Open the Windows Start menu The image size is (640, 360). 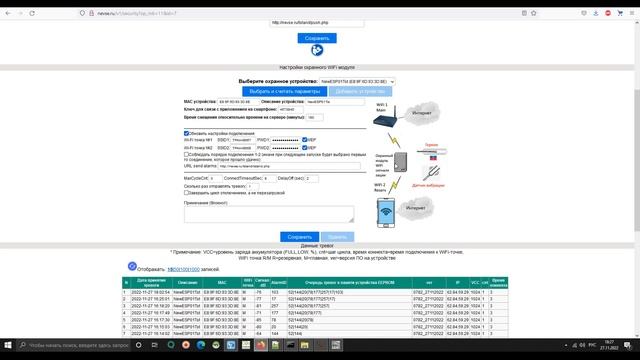point(8,345)
